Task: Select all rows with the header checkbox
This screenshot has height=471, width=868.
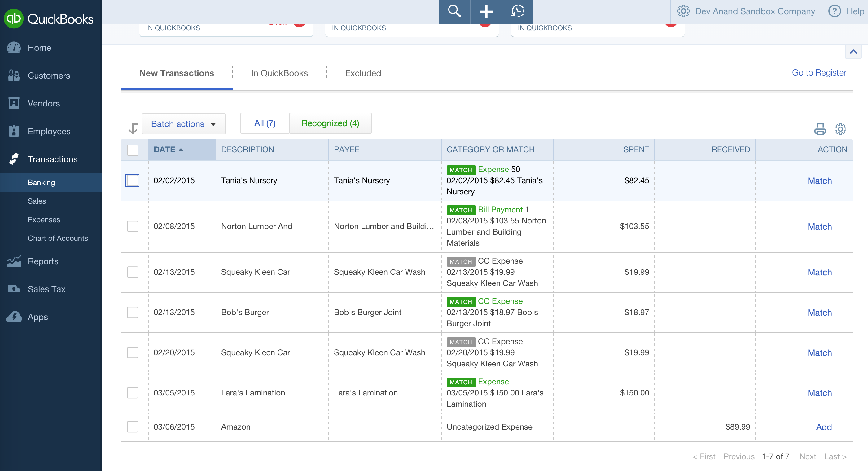Action: (133, 150)
